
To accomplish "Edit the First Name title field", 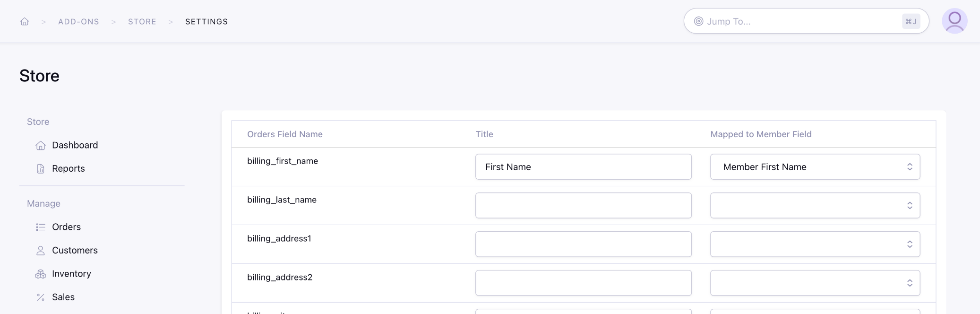I will (583, 167).
